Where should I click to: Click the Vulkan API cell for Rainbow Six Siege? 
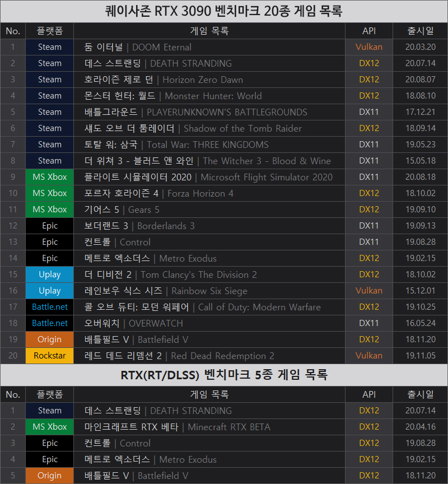(369, 291)
